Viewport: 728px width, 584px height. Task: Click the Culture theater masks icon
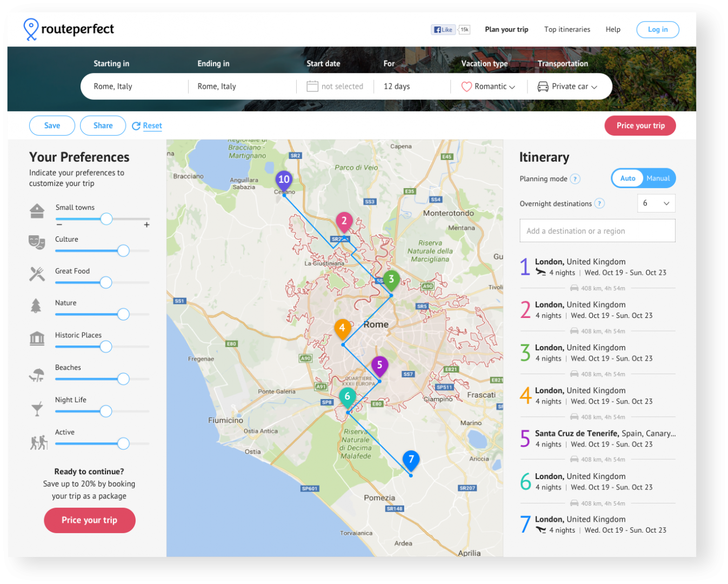[37, 242]
